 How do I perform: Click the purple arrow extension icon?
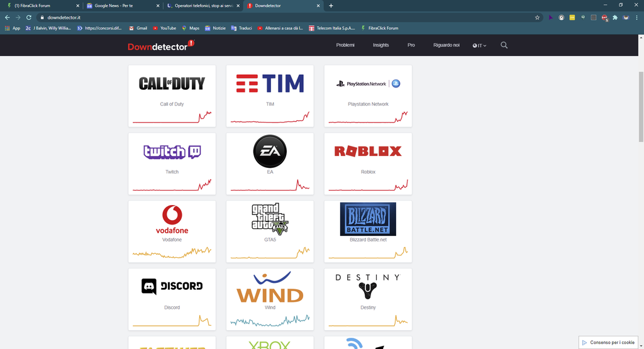(x=551, y=18)
